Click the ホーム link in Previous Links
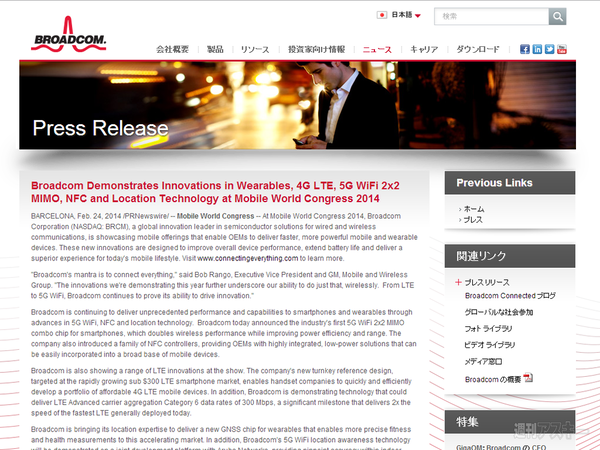Screen dimensions: 600x450 point(474,209)
